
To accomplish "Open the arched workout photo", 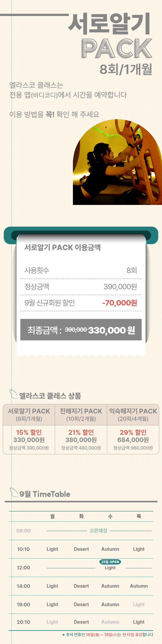I will (x=117, y=163).
